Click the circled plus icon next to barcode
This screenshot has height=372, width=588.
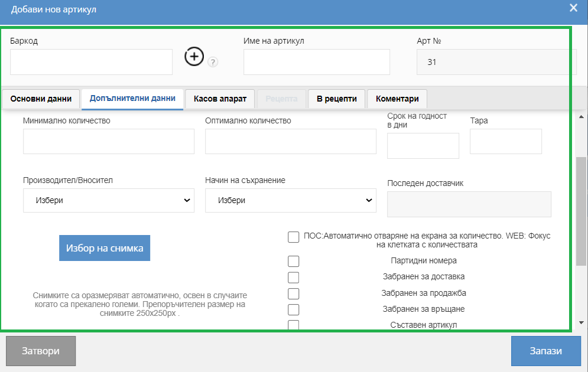coord(194,57)
